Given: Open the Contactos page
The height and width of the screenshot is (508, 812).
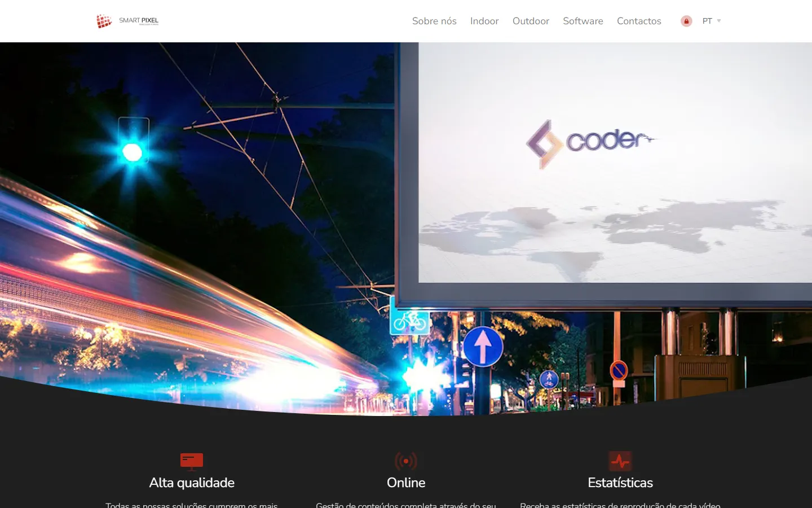Looking at the screenshot, I should (x=639, y=21).
